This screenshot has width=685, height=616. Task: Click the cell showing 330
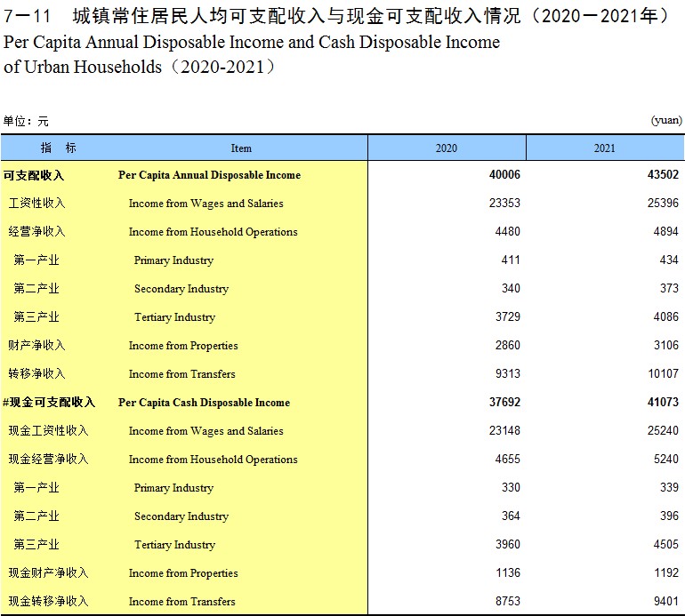511,487
